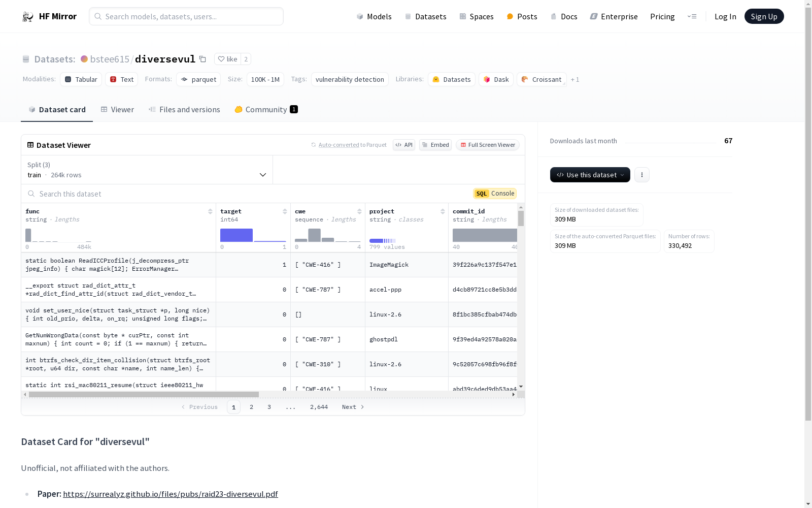Open the Files and versions tab
812x508 pixels.
(184, 110)
